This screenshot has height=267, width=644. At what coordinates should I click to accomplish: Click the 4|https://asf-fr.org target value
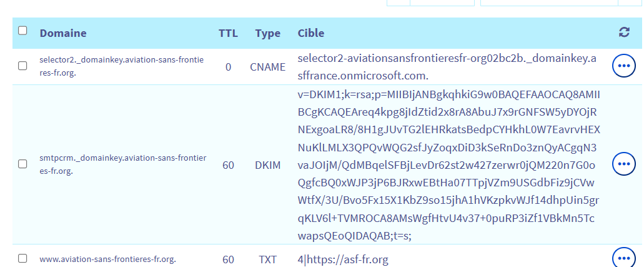point(343,259)
